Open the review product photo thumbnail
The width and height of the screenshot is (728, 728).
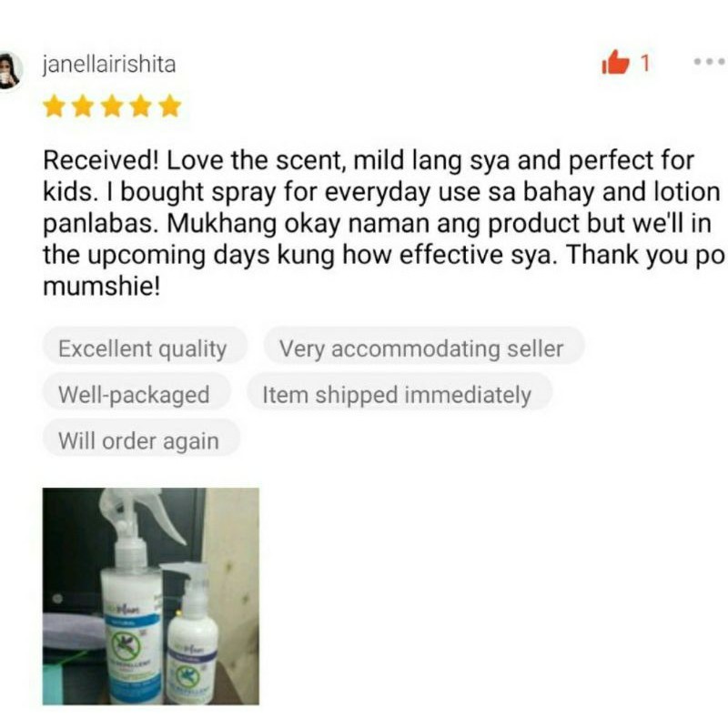point(151,596)
